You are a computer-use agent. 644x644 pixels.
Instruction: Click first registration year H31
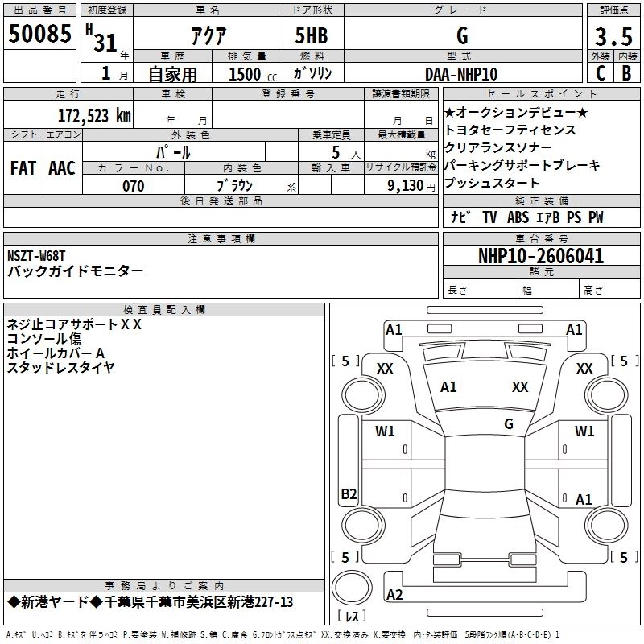[101, 38]
